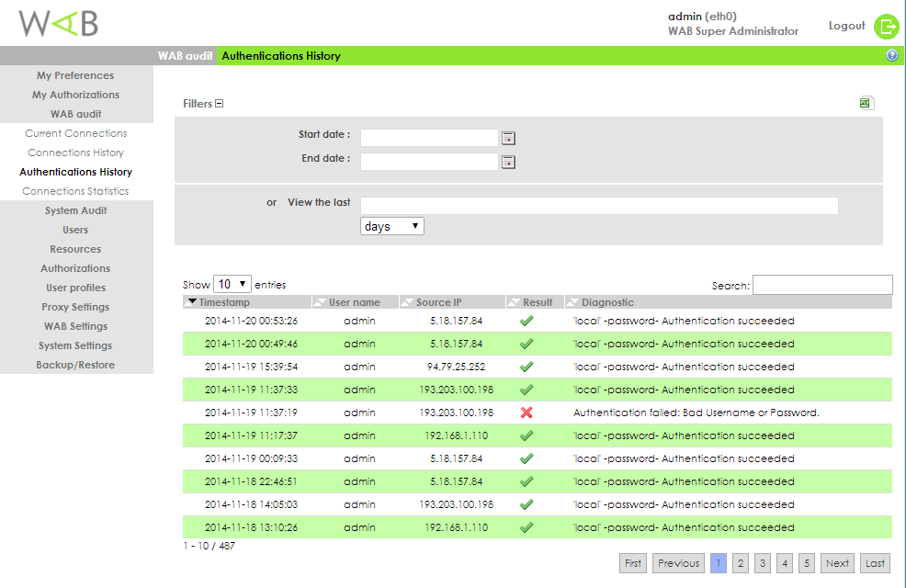This screenshot has width=906, height=588.
Task: Select page 5 in pagination
Action: [807, 563]
